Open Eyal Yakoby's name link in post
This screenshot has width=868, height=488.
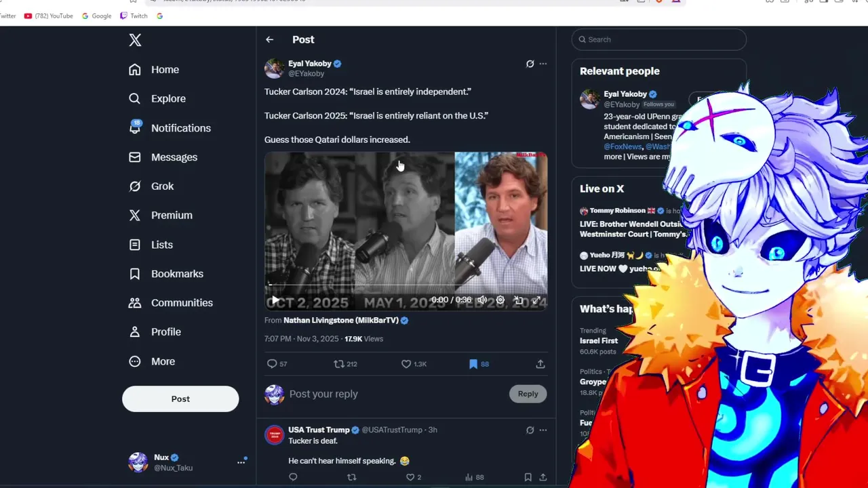click(x=310, y=64)
